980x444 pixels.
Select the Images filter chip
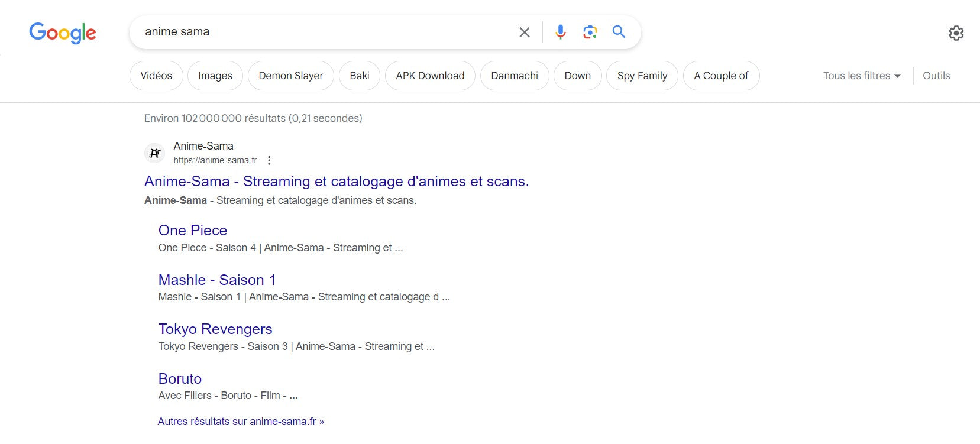click(215, 76)
